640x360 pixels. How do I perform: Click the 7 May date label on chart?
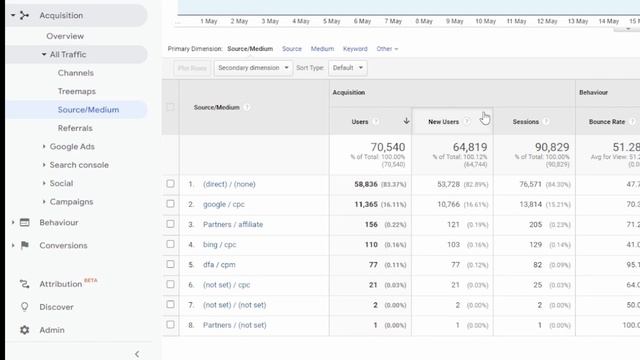click(x=393, y=21)
